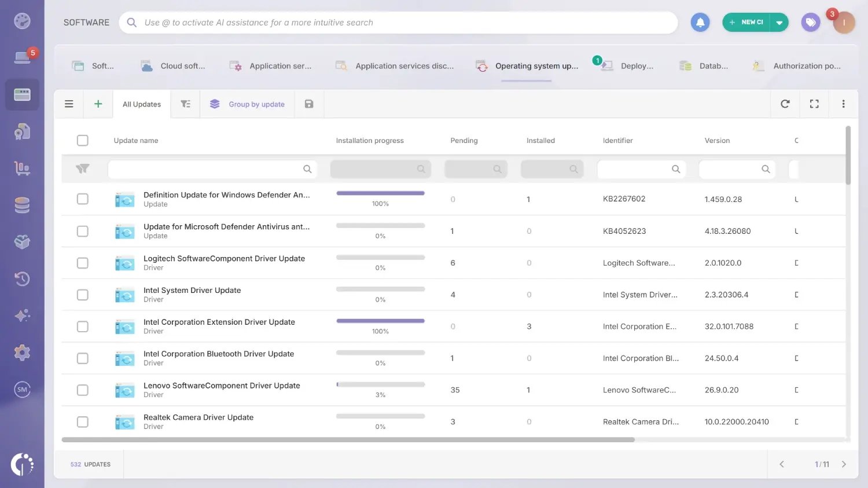This screenshot has width=868, height=488.
Task: Open the vertical three-dot more options menu
Action: click(x=844, y=104)
